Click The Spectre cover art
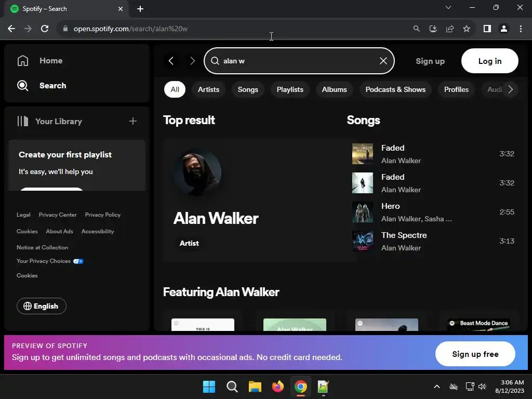The height and width of the screenshot is (399, 532). [362, 241]
